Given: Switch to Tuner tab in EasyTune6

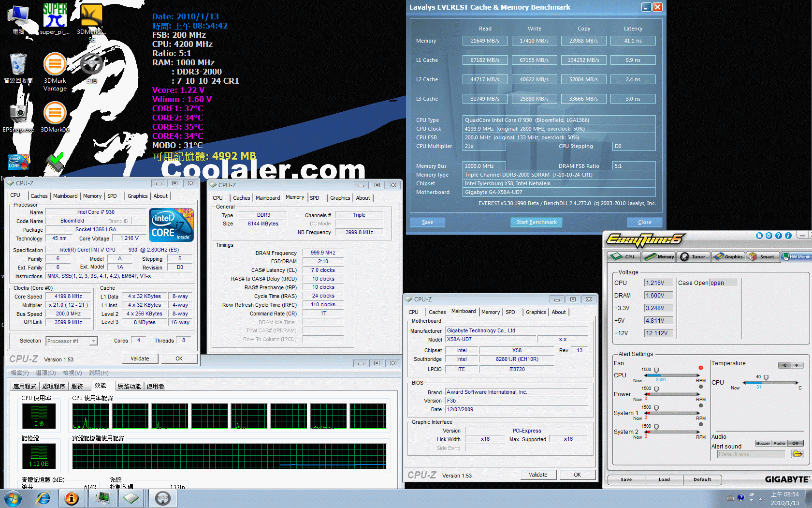Looking at the screenshot, I should pyautogui.click(x=693, y=256).
